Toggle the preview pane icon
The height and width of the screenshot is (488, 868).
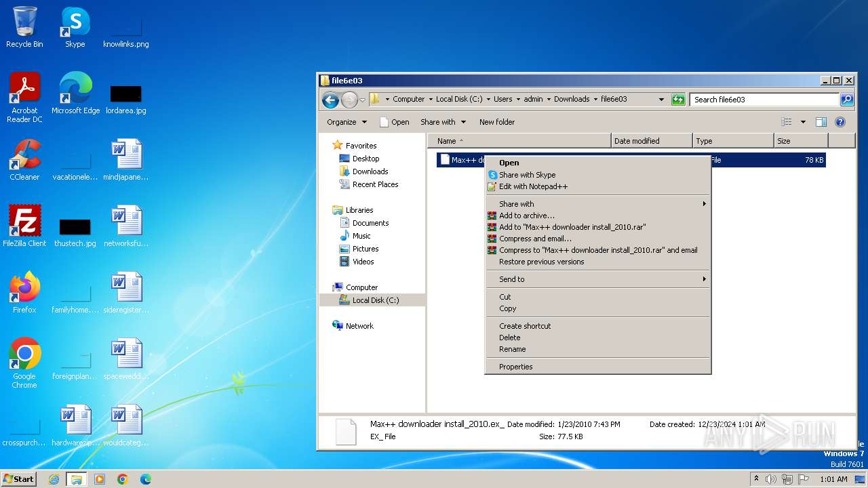click(x=821, y=122)
